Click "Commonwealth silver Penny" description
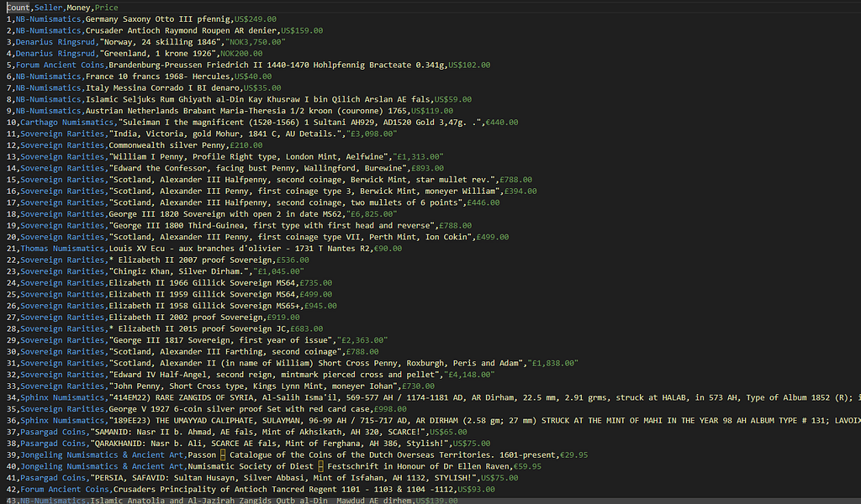The height and width of the screenshot is (504, 861). 167,146
